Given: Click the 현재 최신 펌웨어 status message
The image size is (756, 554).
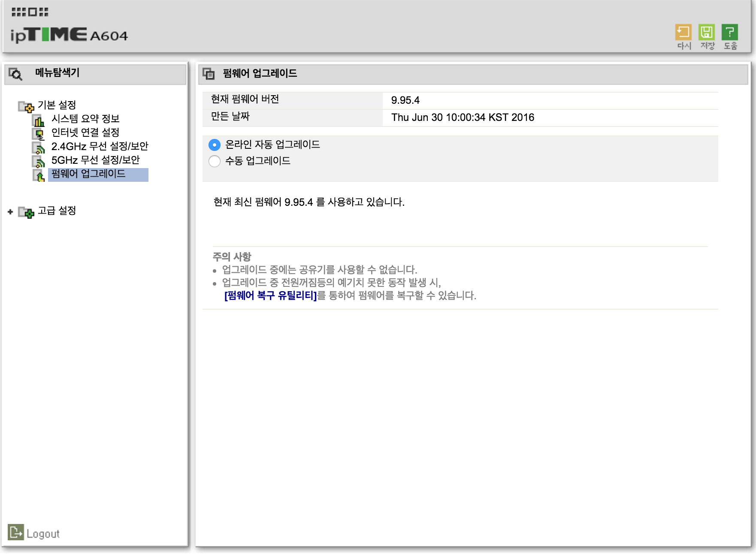Looking at the screenshot, I should pyautogui.click(x=309, y=202).
